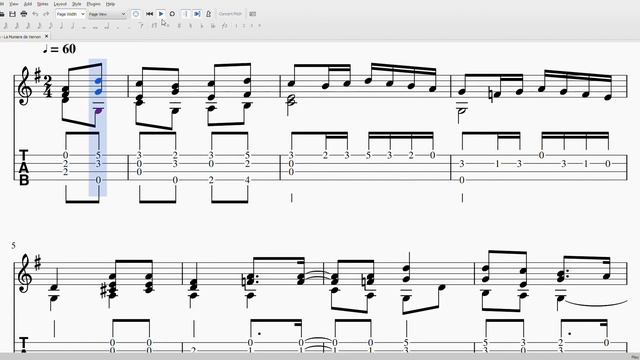Apply the sharp accidental

pos(179,26)
